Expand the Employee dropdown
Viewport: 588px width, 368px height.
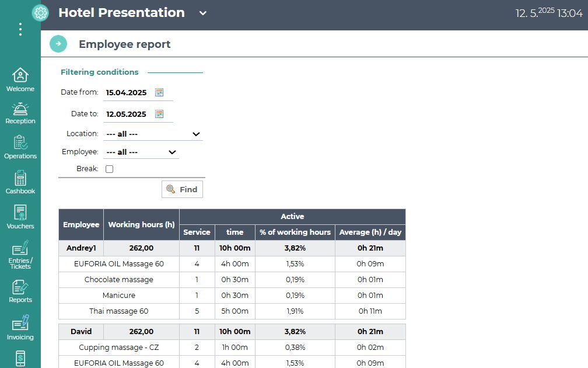click(x=141, y=152)
